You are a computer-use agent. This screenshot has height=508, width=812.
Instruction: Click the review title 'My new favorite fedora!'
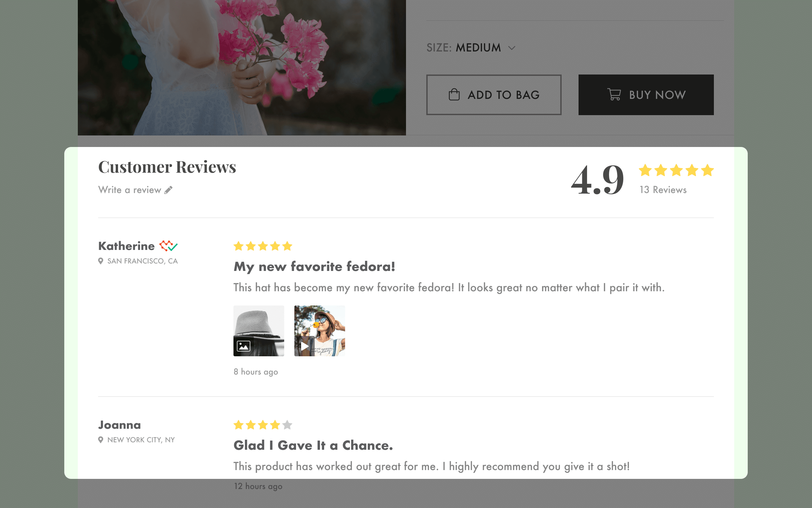[x=314, y=267]
